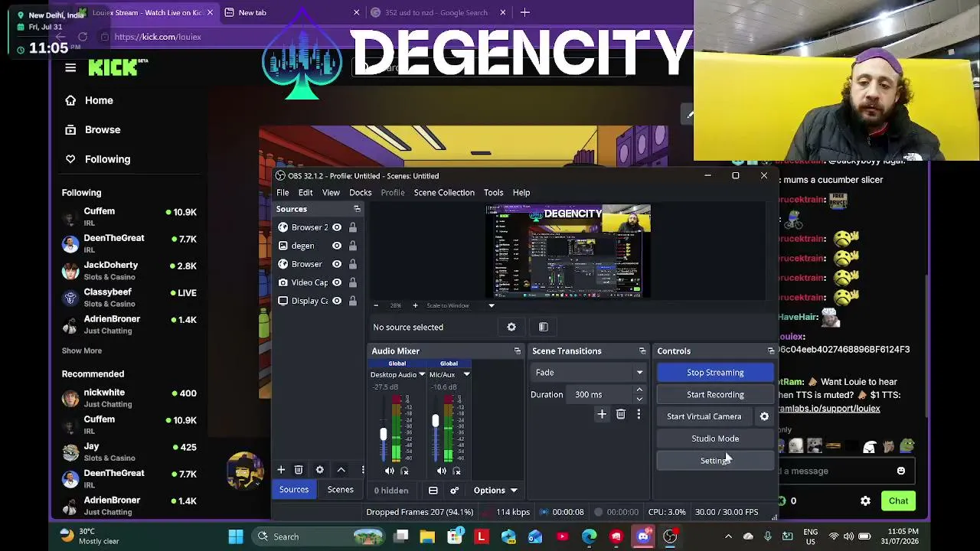980x551 pixels.
Task: Mute Mic/Aux speaker icon
Action: click(442, 471)
